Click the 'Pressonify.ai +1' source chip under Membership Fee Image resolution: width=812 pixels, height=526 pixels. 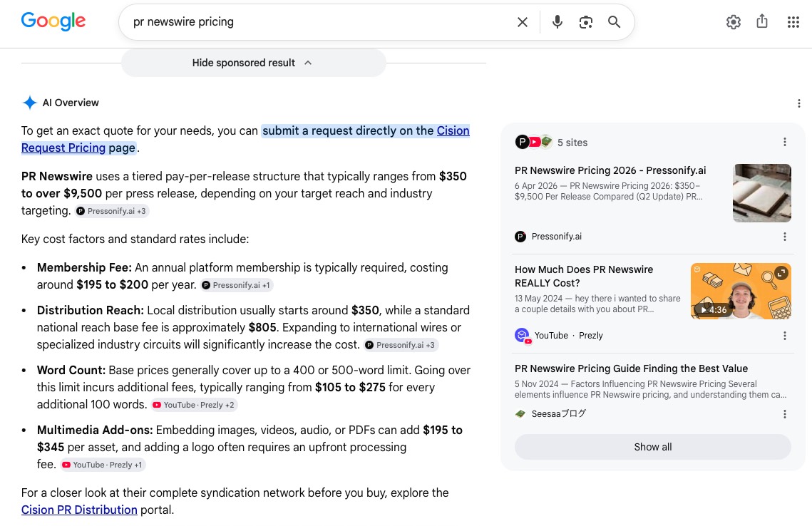(x=237, y=285)
